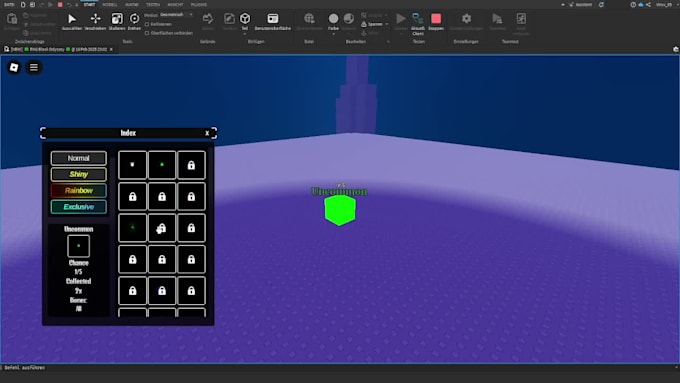
Task: Click the index slot with bright green dot
Action: pos(162,165)
